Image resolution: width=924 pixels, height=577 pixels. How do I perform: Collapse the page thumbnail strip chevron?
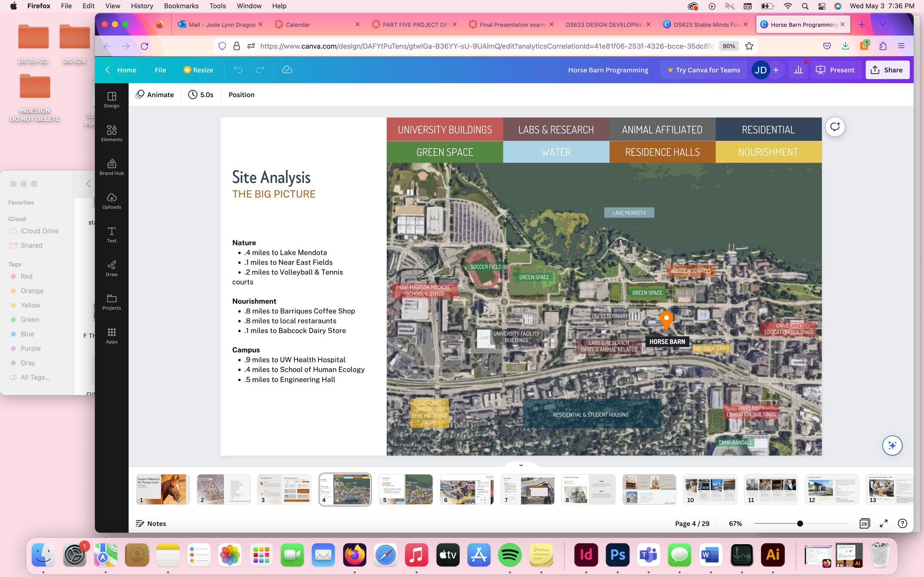(x=521, y=465)
